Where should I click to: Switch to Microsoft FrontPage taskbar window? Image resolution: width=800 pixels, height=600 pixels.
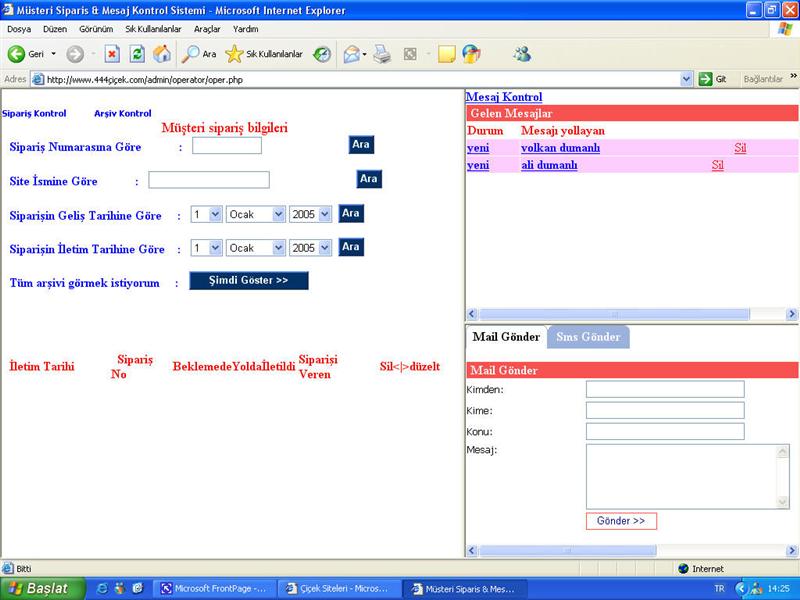click(x=215, y=588)
